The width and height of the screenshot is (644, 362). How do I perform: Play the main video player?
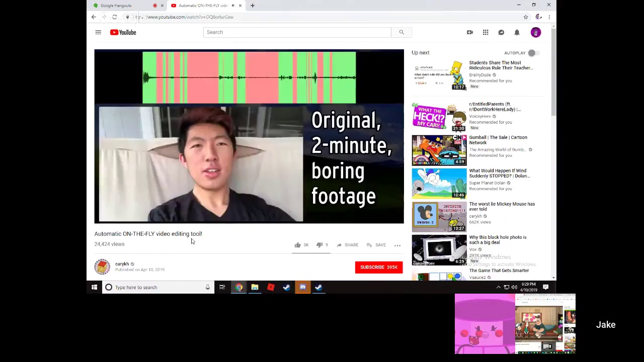point(249,136)
